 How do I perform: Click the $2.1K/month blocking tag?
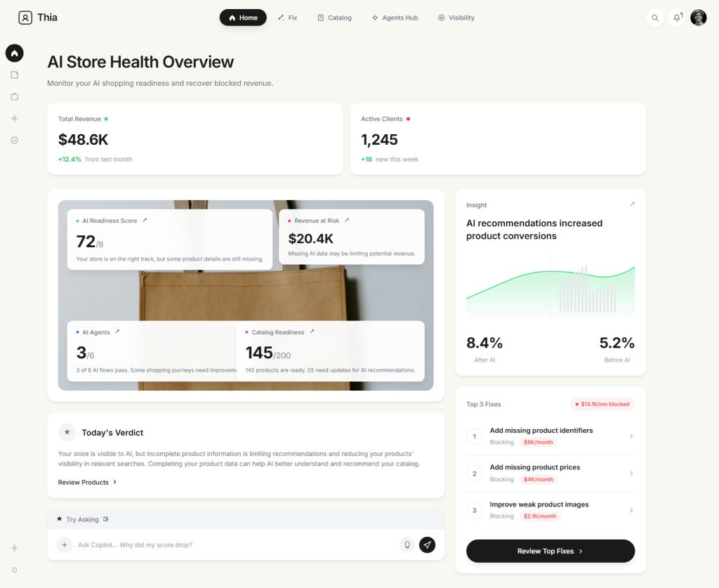pyautogui.click(x=540, y=516)
